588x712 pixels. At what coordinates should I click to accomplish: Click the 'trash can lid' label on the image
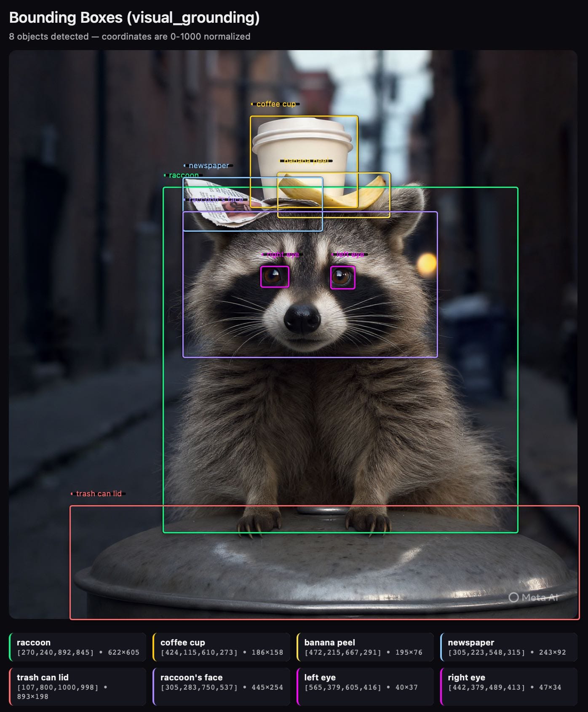point(98,494)
